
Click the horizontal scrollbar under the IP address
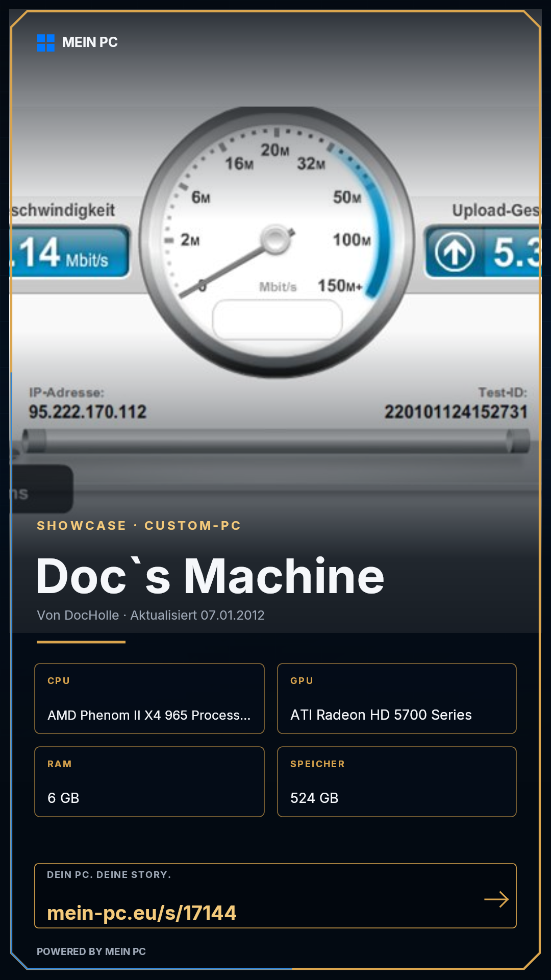(x=275, y=441)
